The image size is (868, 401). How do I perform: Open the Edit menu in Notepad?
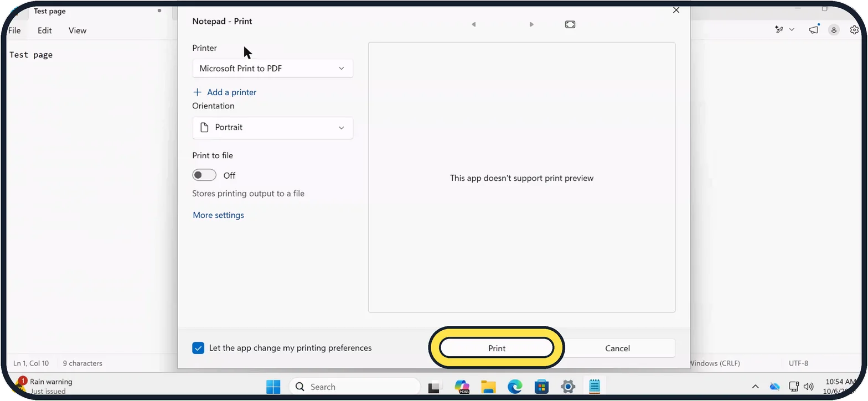tap(45, 30)
